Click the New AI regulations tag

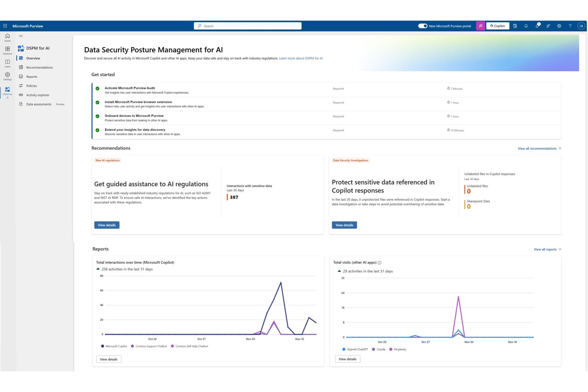(x=107, y=160)
